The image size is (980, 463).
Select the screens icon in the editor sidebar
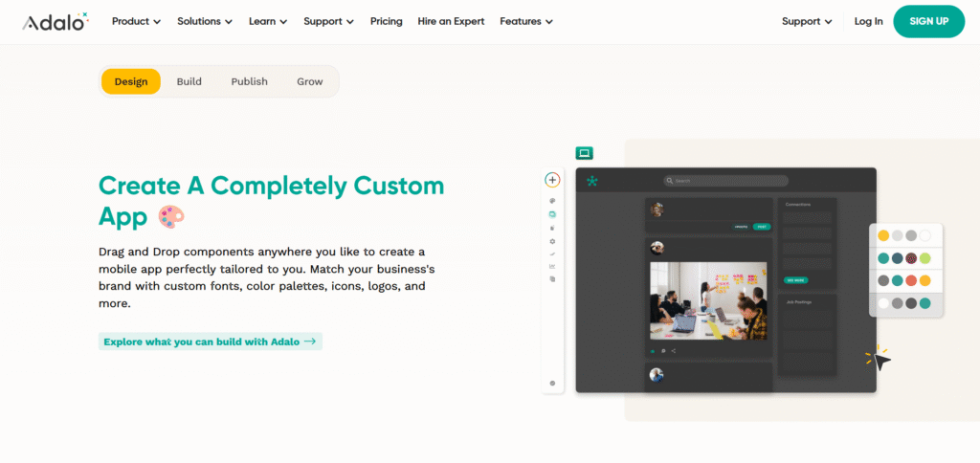coord(552,215)
